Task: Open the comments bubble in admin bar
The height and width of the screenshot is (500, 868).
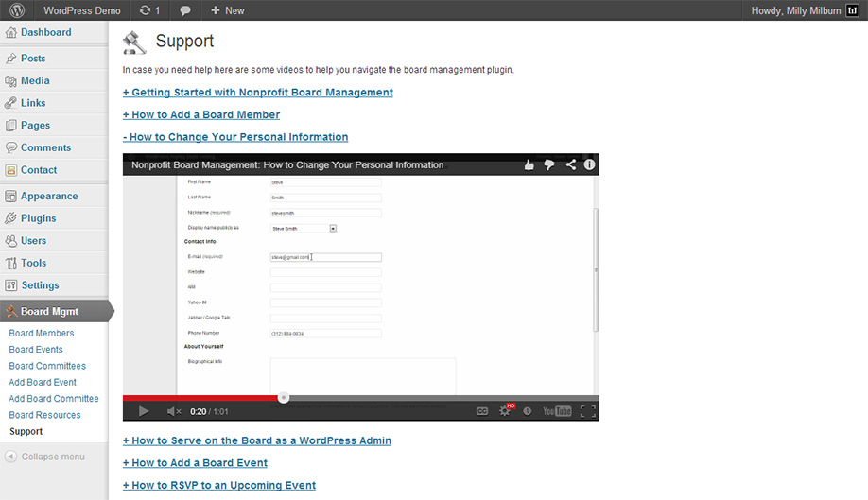Action: (185, 10)
